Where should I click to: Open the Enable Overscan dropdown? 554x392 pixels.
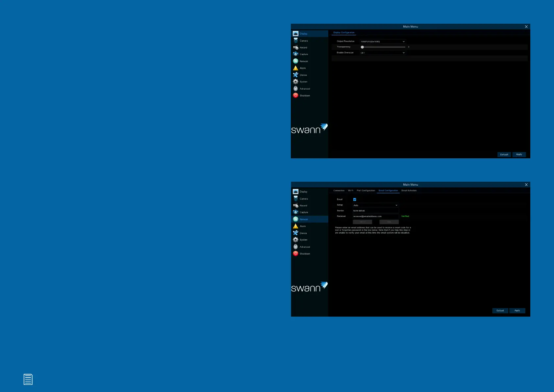pyautogui.click(x=383, y=53)
